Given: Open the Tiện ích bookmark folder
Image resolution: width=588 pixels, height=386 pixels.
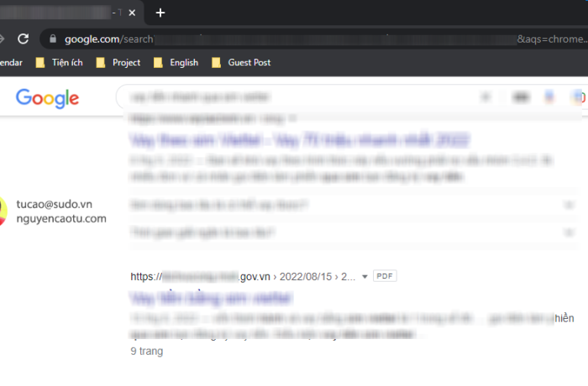Looking at the screenshot, I should click(x=64, y=62).
